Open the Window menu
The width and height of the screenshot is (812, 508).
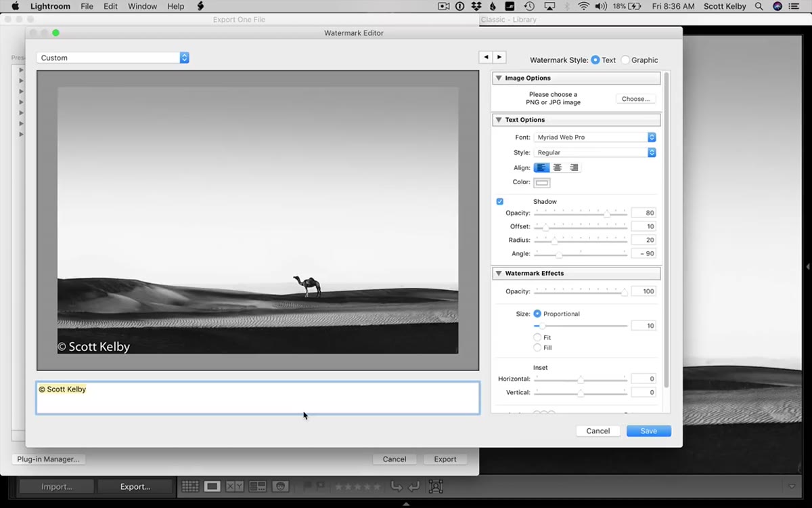(x=142, y=6)
